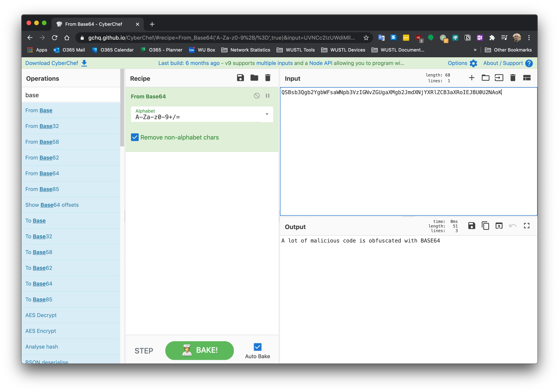Screen dimensions: 559x392
Task: Replace input with output
Action: (x=499, y=226)
